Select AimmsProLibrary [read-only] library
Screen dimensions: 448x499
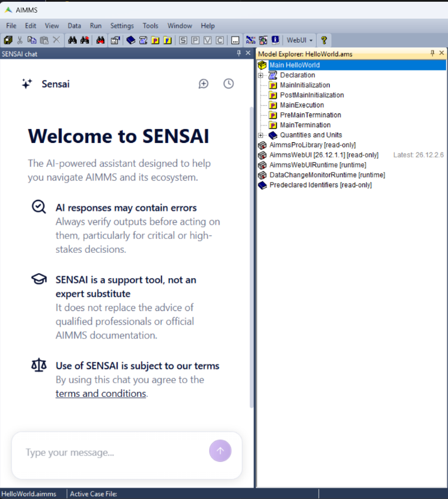point(312,145)
